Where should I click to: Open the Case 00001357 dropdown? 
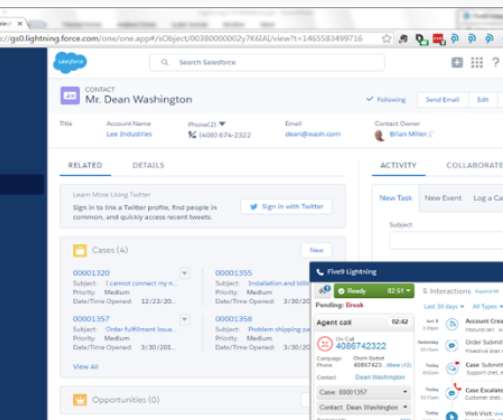click(x=363, y=392)
